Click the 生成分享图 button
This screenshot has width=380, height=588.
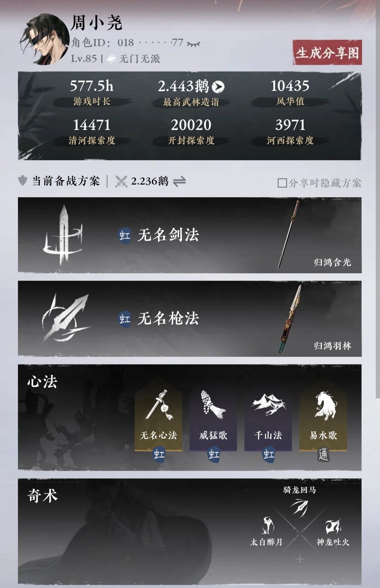[327, 52]
